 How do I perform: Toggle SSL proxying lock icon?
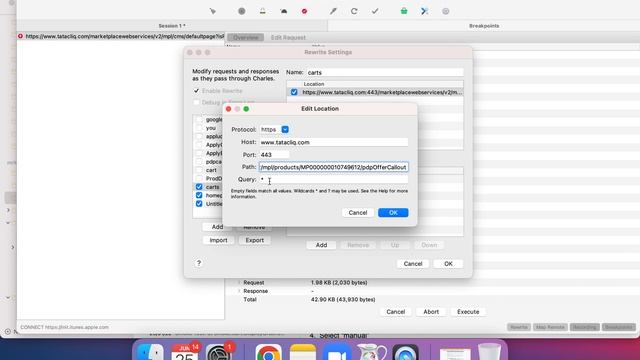(262, 11)
